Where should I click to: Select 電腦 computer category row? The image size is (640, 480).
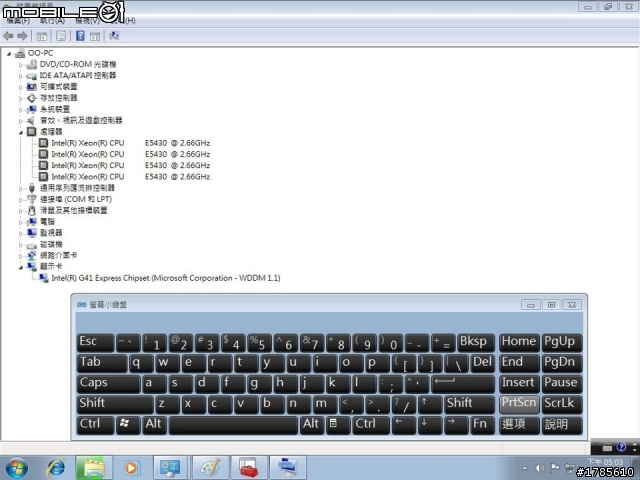click(47, 222)
